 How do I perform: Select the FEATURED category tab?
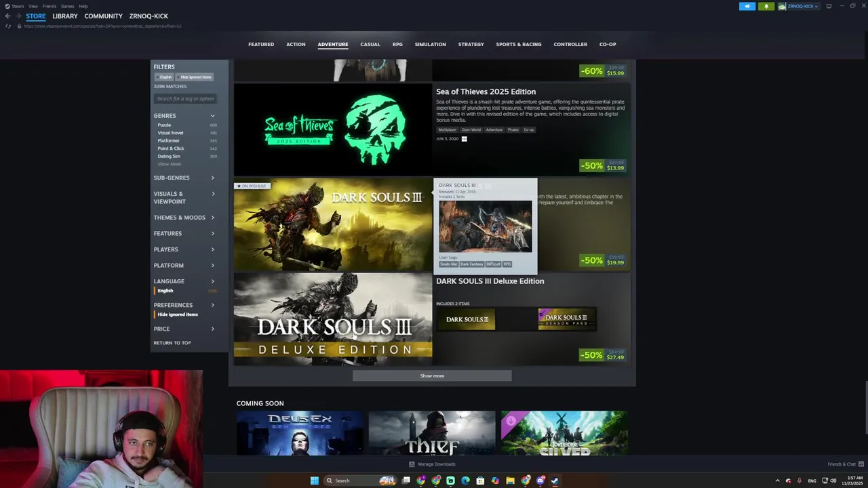(261, 45)
